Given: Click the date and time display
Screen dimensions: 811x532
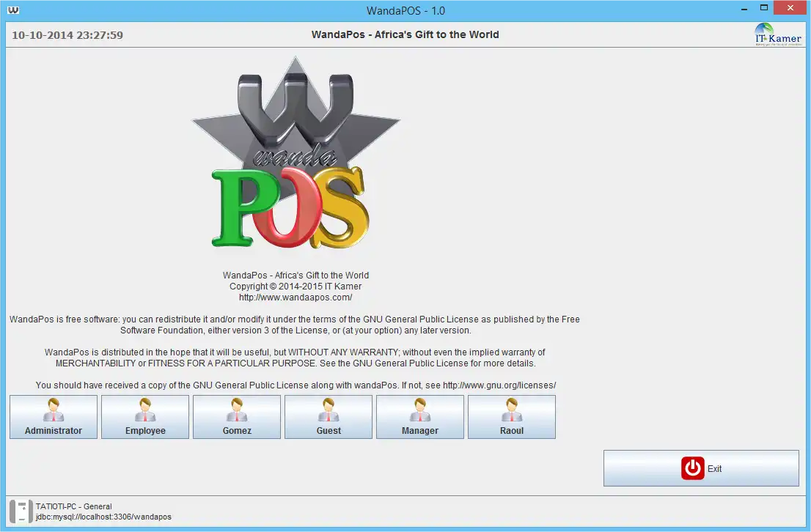Looking at the screenshot, I should [67, 35].
